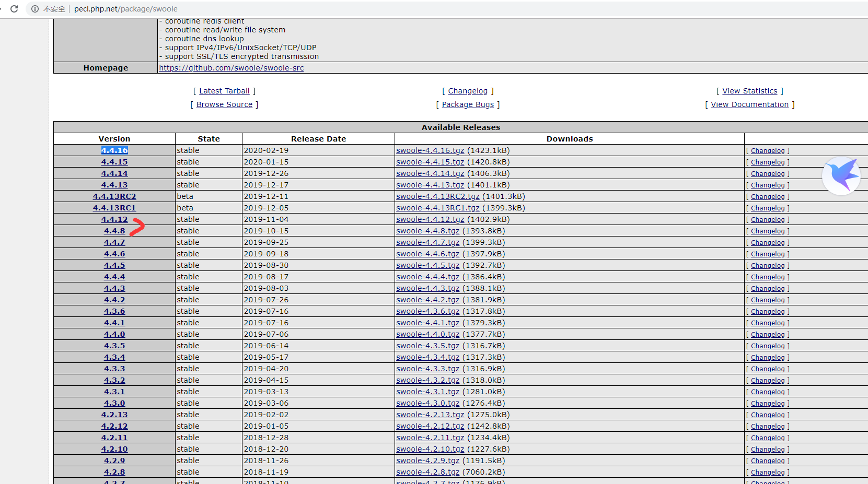Screen dimensions: 868x484
Task: View Changelog for the 4.4.7 row
Action: 767,243
